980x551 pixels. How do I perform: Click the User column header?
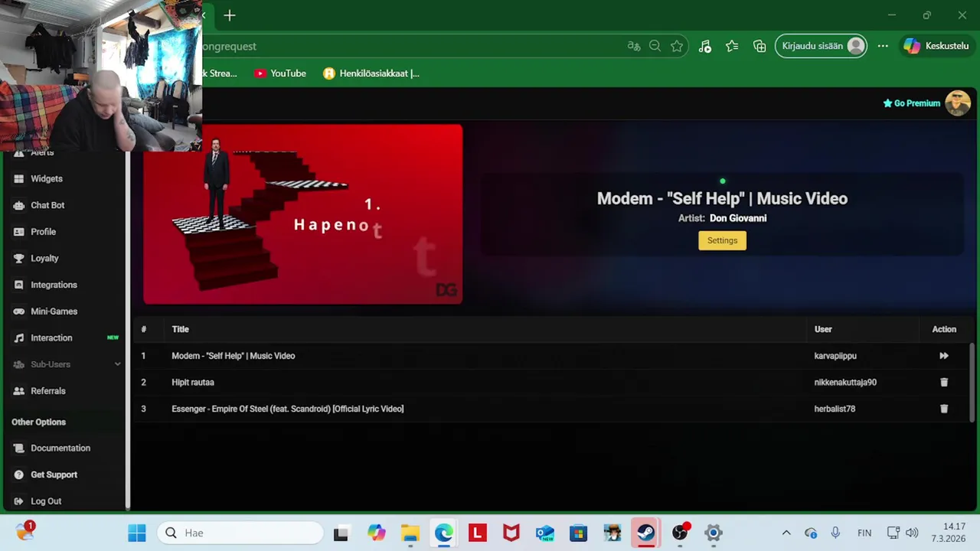pos(823,329)
